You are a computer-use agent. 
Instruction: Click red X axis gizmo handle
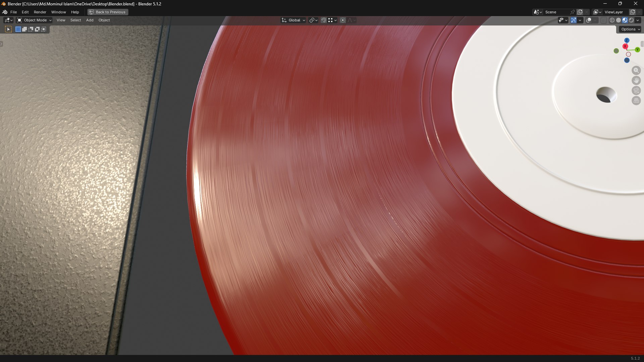pyautogui.click(x=625, y=46)
